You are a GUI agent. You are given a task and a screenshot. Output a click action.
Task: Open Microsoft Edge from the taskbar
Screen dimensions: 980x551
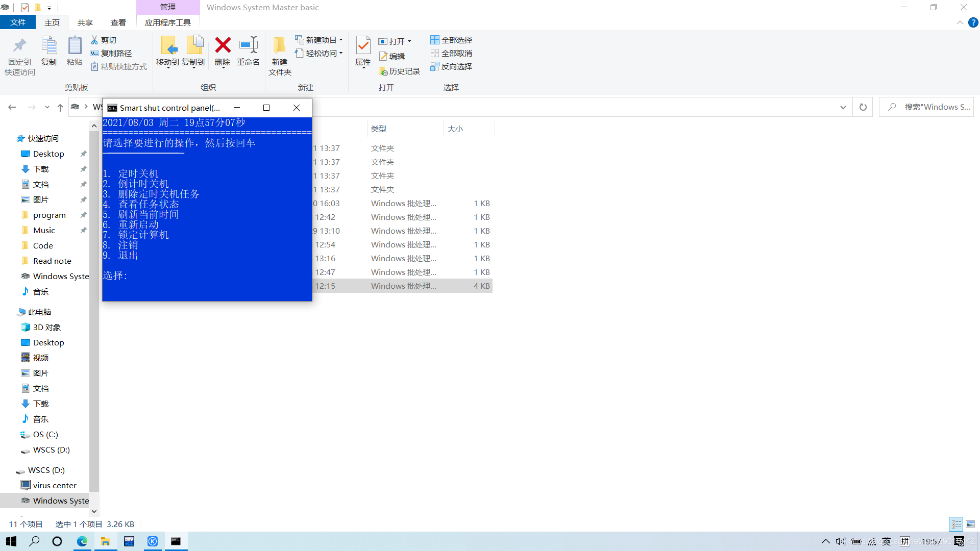[x=82, y=541]
